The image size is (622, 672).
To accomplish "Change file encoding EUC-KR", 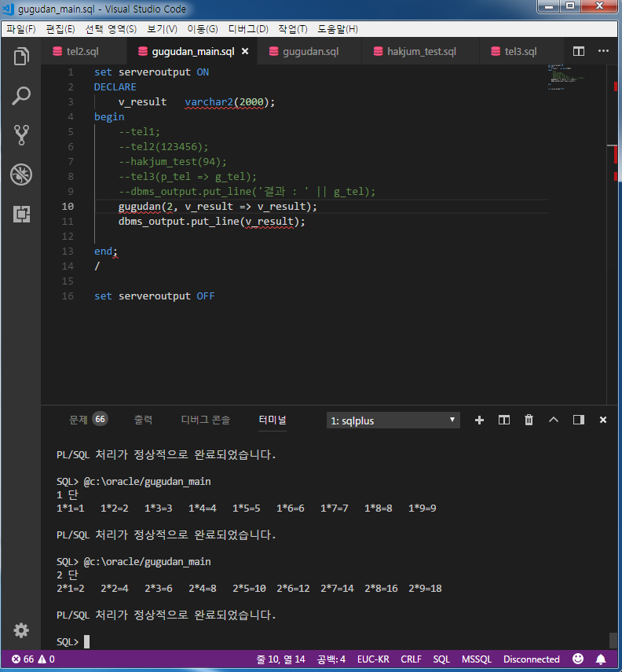I will click(373, 659).
